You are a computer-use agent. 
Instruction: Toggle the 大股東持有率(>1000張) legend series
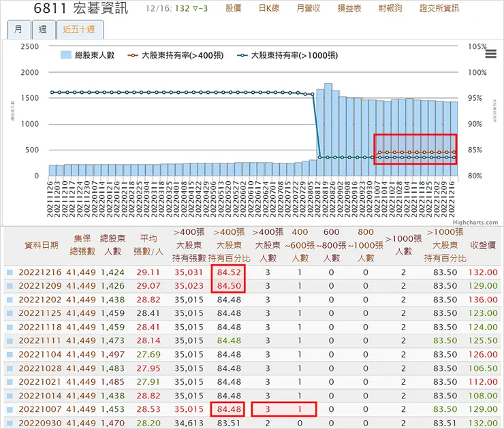point(287,55)
